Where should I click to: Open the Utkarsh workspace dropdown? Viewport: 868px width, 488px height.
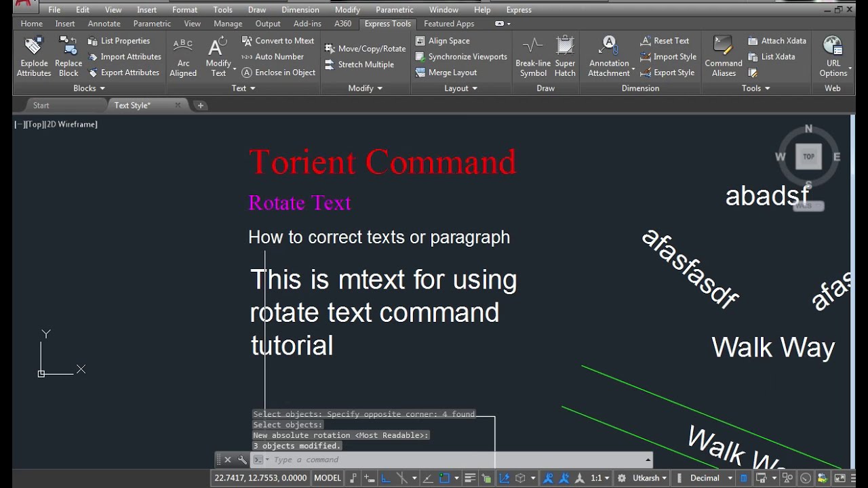[x=650, y=478]
